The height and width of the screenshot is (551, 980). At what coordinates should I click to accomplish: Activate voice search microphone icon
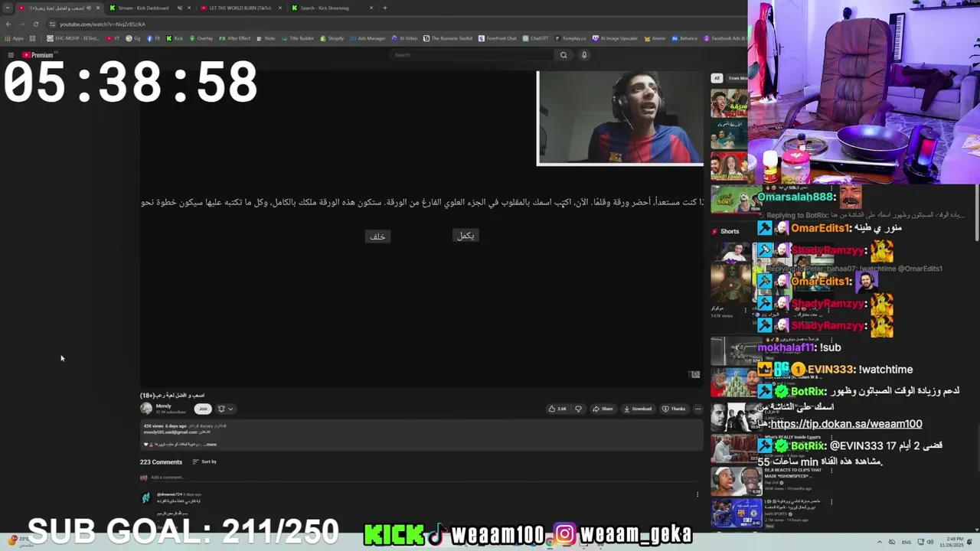tap(584, 55)
